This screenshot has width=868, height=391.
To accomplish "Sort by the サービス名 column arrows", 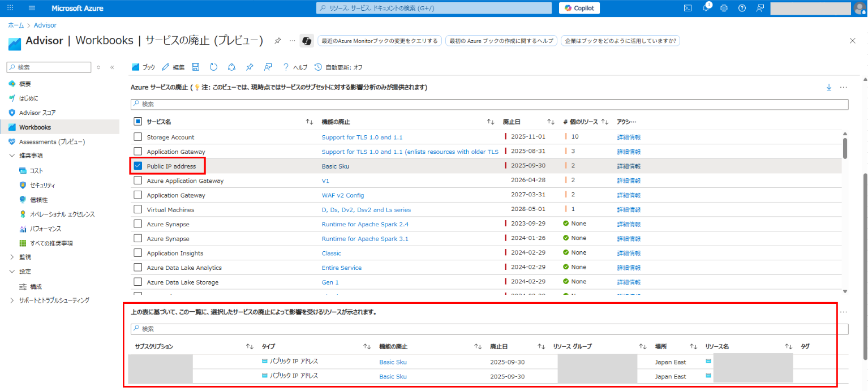I will pos(310,122).
